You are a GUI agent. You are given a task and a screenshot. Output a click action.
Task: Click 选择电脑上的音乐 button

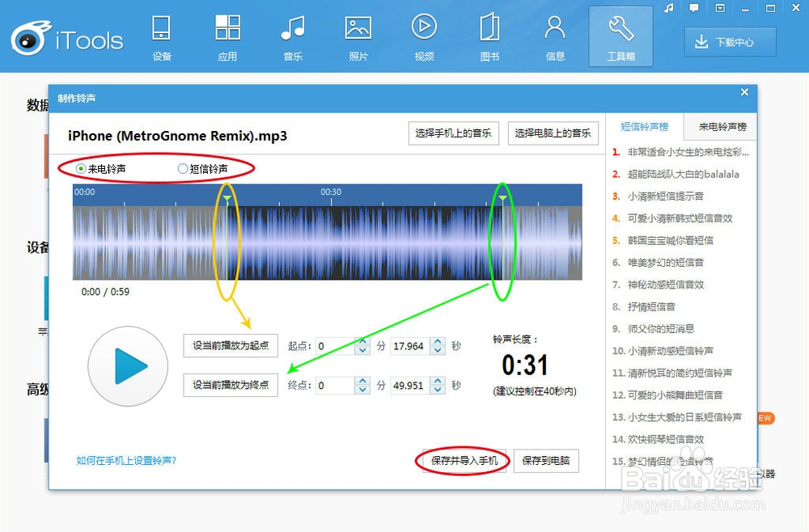[x=553, y=133]
